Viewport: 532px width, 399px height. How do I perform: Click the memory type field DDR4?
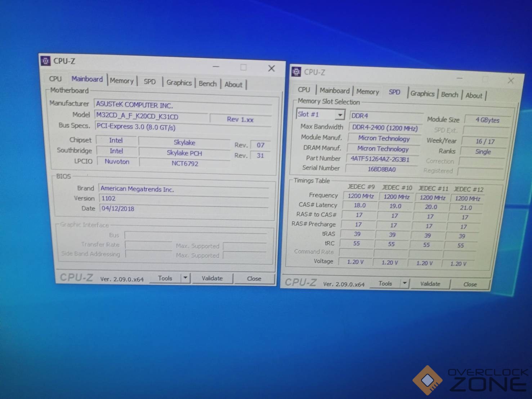386,116
